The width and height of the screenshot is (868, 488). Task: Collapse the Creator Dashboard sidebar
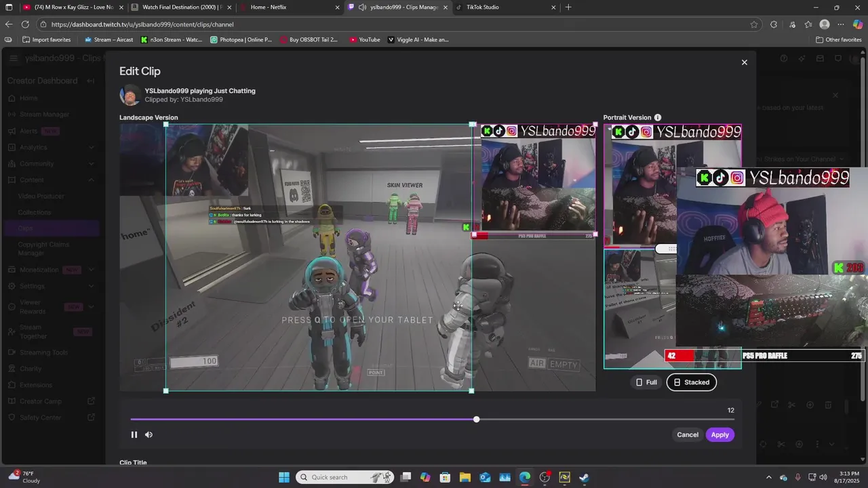[x=90, y=81]
